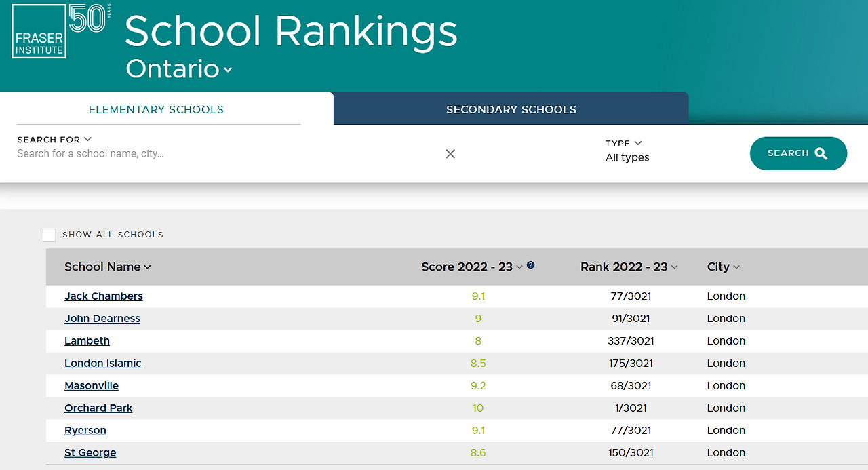The height and width of the screenshot is (470, 868).
Task: Tick the Show All Schools checkbox
Action: point(49,235)
